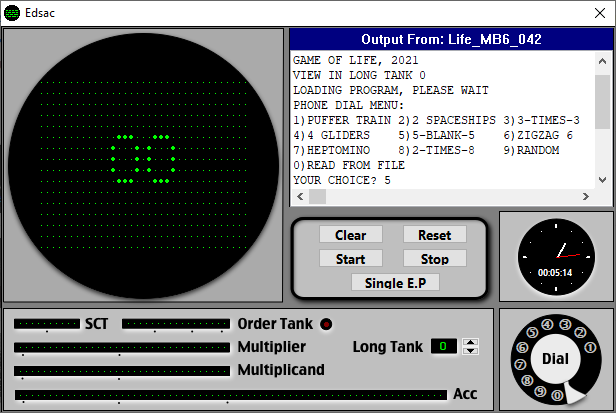Viewport: 616px width, 413px height.
Task: Dial digit 2 on the rotary dial
Action: pos(580,332)
